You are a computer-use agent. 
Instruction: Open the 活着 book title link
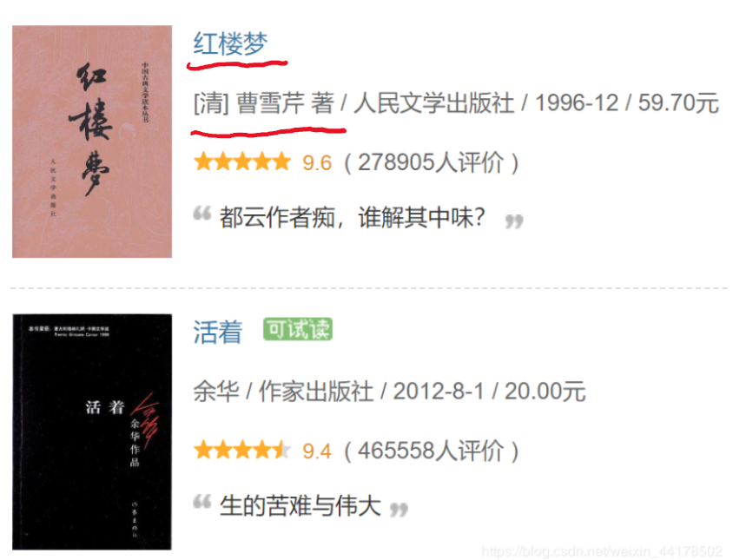[x=217, y=332]
